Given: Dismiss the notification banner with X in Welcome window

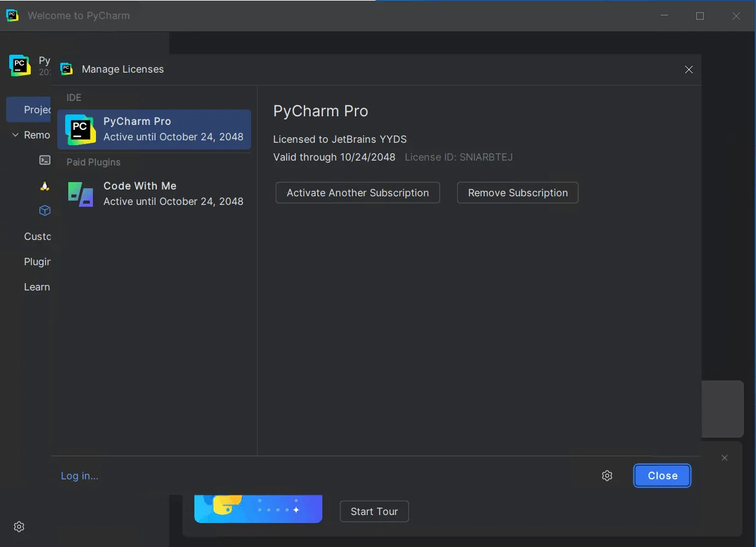Looking at the screenshot, I should [725, 458].
